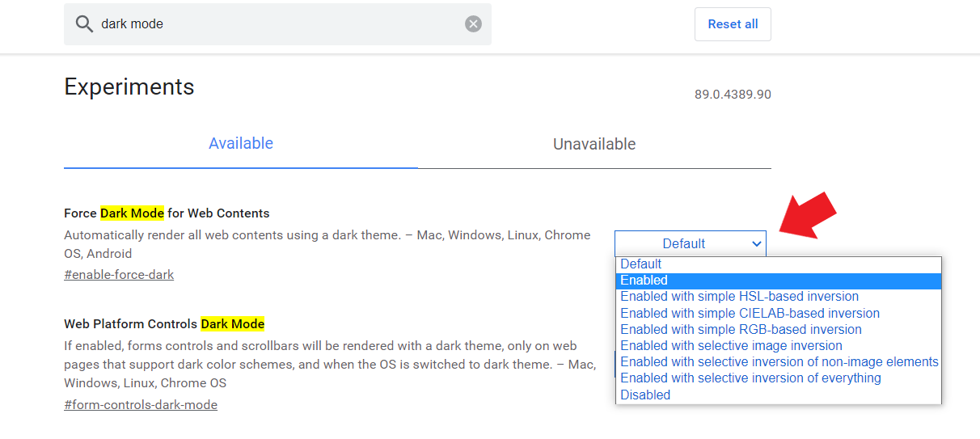The height and width of the screenshot is (439, 980).
Task: Click the search magnifier icon
Action: click(x=84, y=24)
